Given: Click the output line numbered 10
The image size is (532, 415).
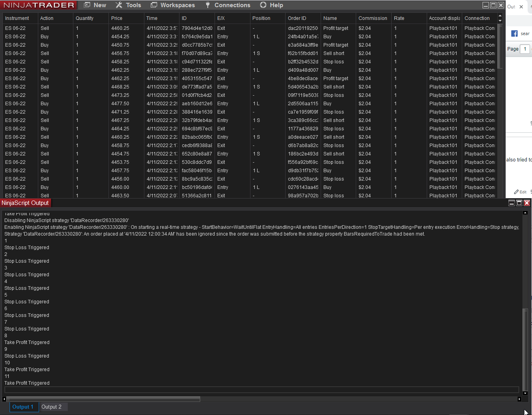Looking at the screenshot, I should [7, 363].
